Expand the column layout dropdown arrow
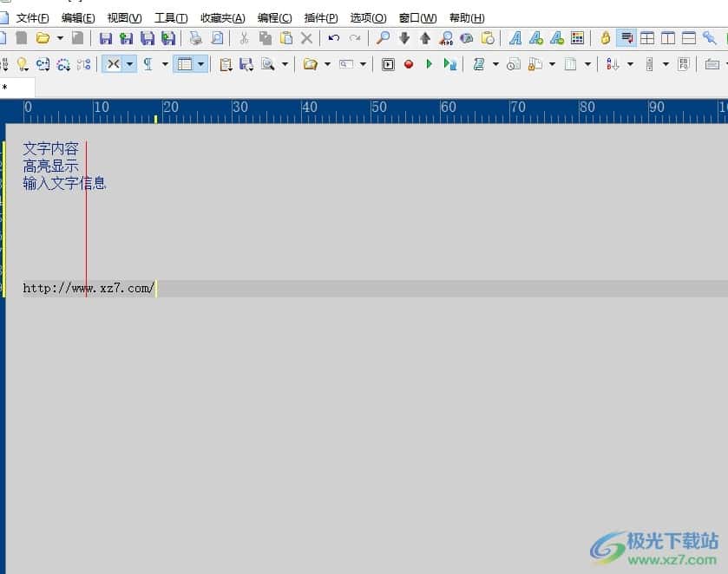The height and width of the screenshot is (574, 728). pos(201,64)
